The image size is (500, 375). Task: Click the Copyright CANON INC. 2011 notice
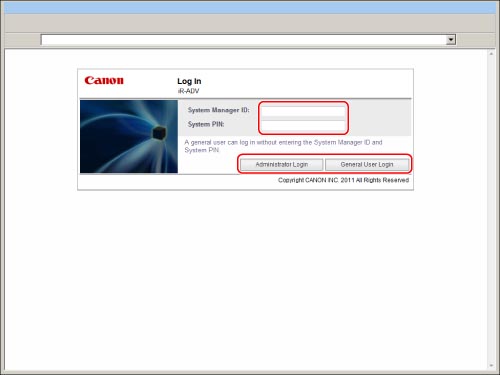[343, 180]
